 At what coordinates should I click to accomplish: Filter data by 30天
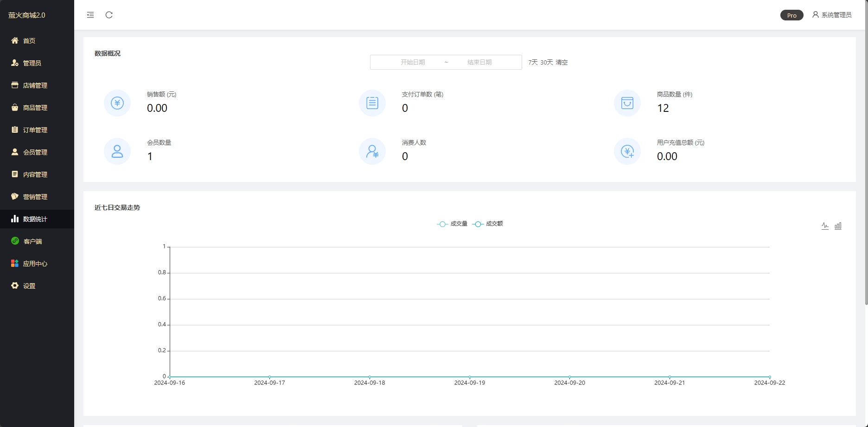547,62
